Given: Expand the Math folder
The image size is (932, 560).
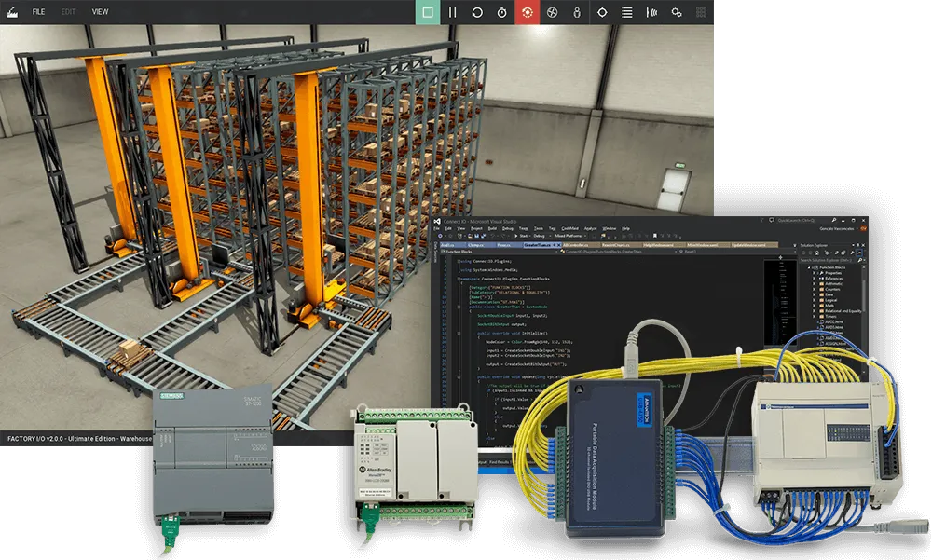Looking at the screenshot, I should point(814,306).
